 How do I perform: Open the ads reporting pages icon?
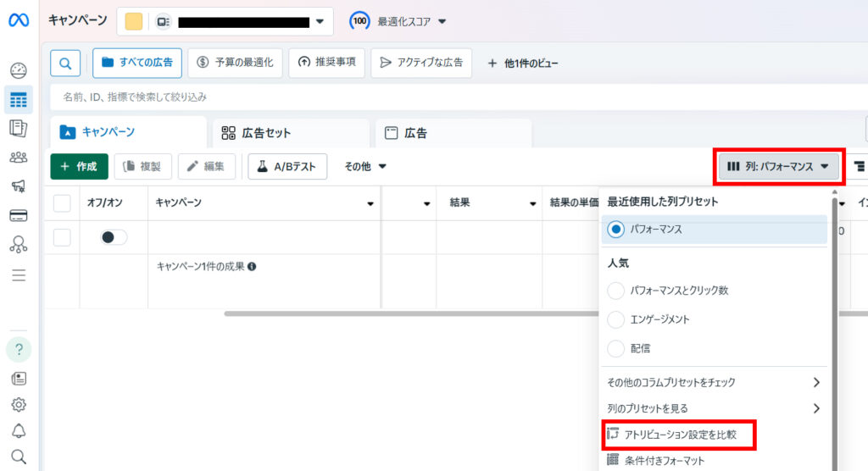(x=19, y=129)
